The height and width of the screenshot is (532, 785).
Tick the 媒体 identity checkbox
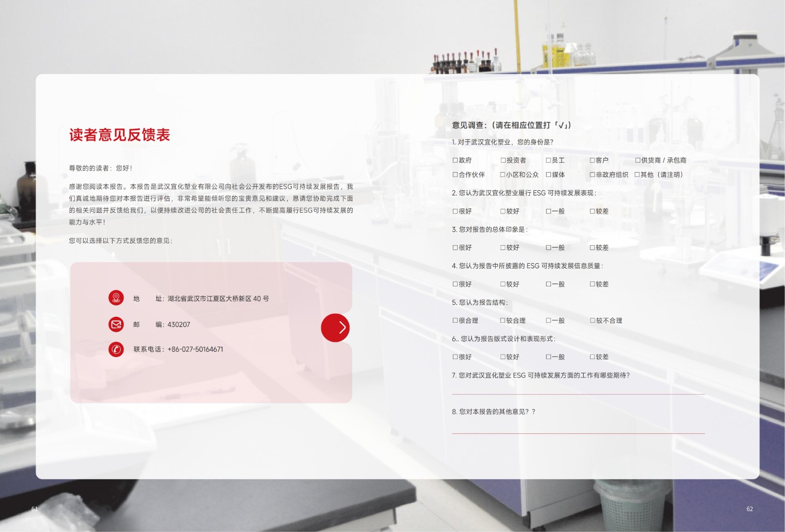pos(549,175)
